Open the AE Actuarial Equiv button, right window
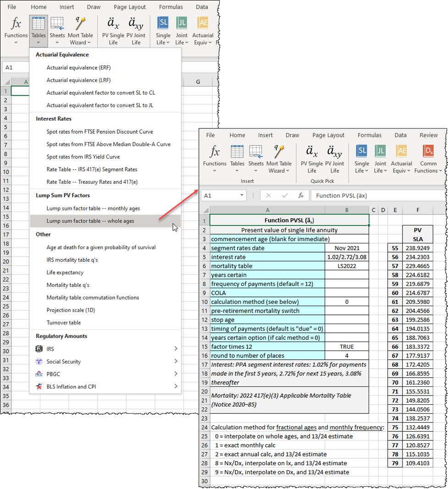Image resolution: width=448 pixels, height=489 pixels. pos(402,159)
